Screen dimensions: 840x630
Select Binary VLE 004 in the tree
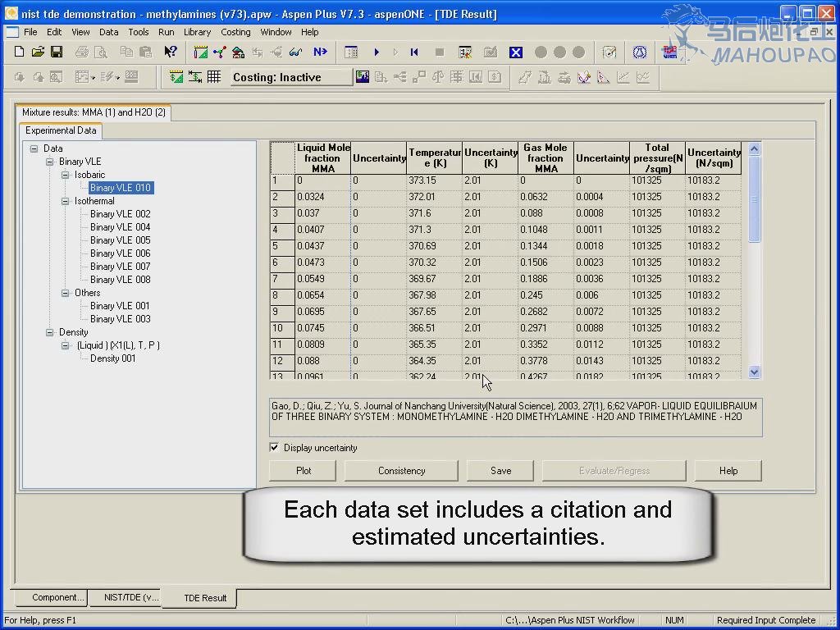(120, 227)
